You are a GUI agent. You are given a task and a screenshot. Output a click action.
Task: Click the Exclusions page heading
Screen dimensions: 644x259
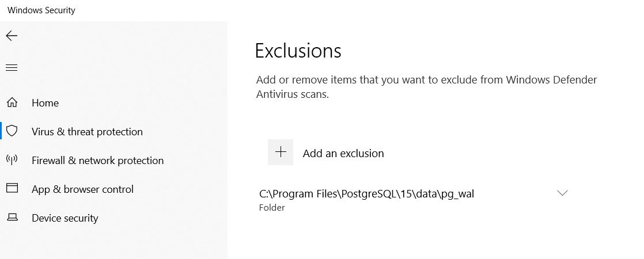pyautogui.click(x=298, y=51)
